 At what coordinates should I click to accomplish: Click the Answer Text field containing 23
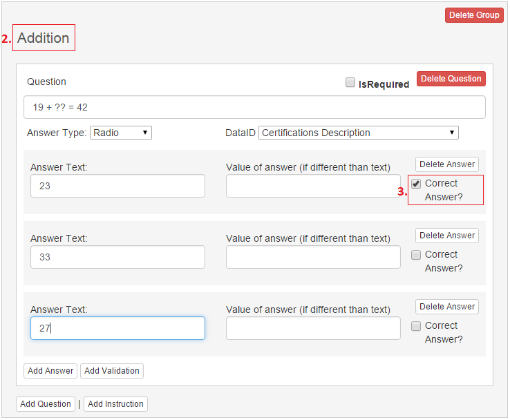(x=117, y=186)
